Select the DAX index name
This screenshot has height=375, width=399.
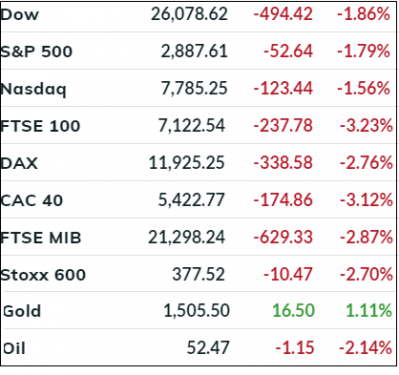[19, 163]
